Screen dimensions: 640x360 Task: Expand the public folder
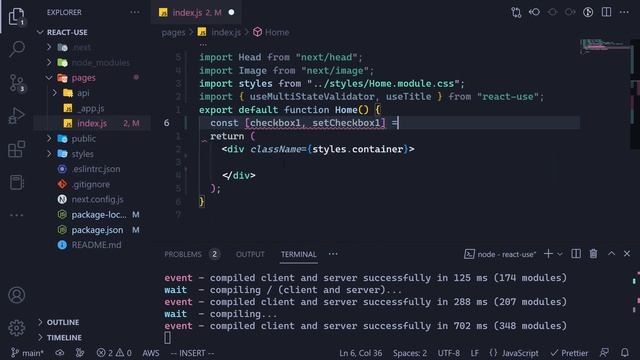click(49, 139)
